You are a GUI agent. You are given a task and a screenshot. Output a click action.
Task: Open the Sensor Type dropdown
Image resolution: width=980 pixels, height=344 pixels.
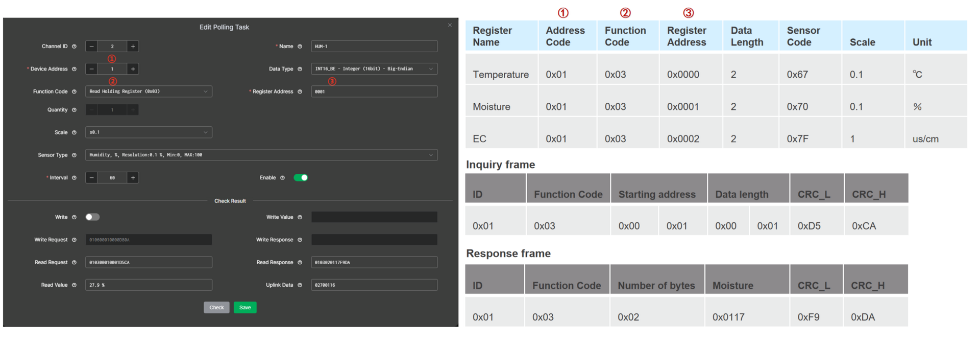[261, 155]
